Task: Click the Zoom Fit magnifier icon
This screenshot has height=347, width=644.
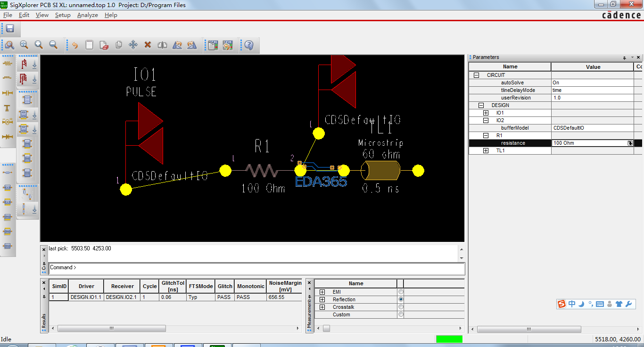Action: (x=24, y=45)
